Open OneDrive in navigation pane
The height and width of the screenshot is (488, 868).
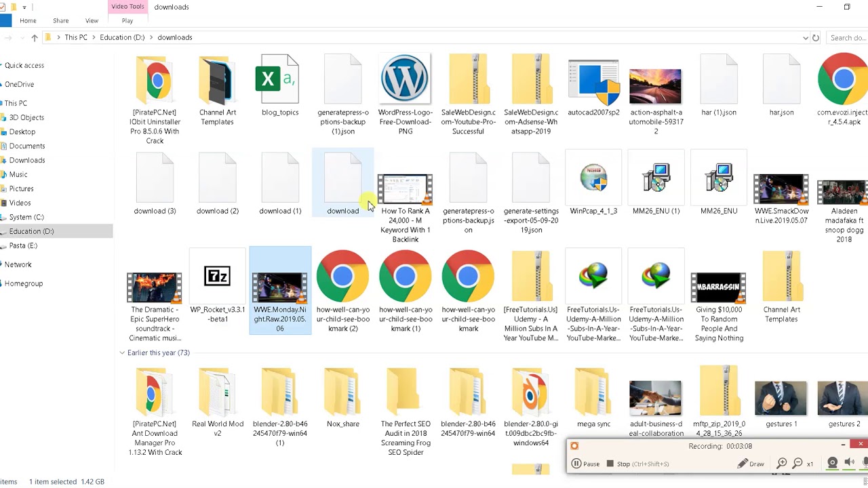point(19,85)
